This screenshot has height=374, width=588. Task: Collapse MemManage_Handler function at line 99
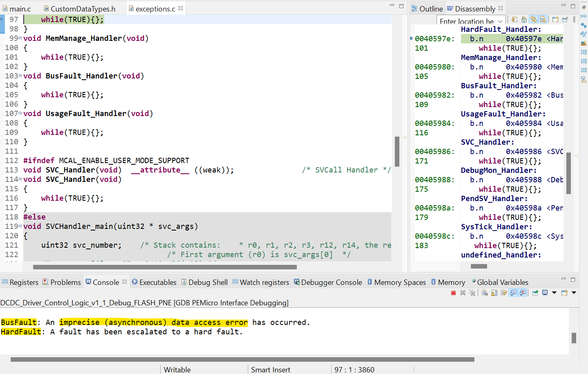(20, 38)
